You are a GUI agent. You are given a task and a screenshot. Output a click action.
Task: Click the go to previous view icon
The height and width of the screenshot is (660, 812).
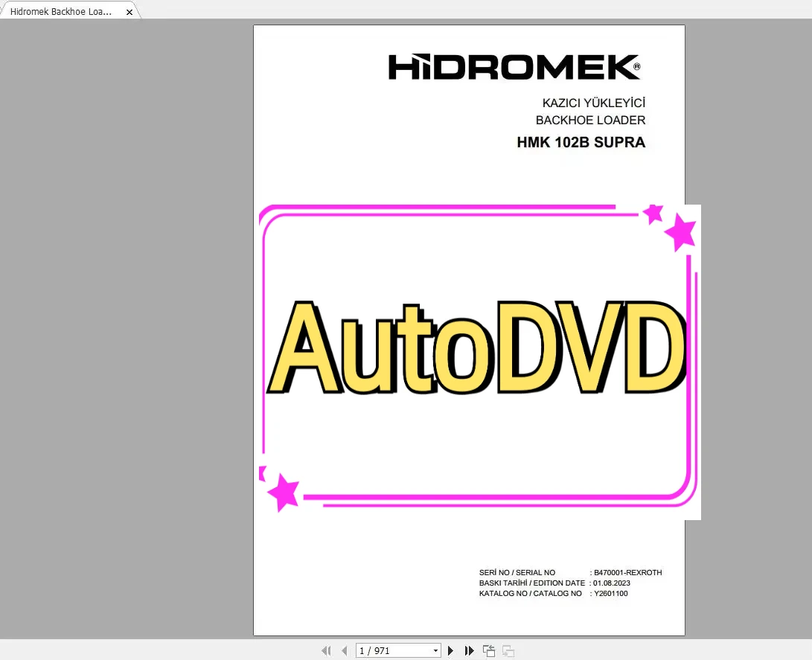point(489,650)
